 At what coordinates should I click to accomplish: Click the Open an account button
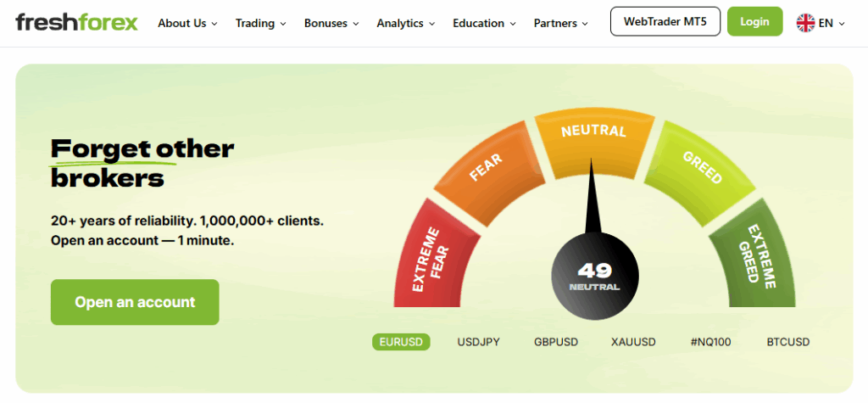click(x=135, y=302)
